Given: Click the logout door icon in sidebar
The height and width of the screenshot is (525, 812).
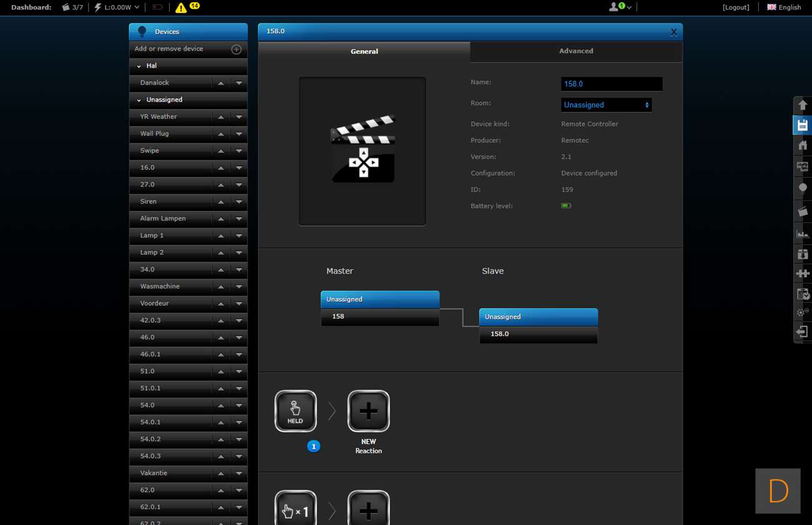Looking at the screenshot, I should click(x=803, y=331).
